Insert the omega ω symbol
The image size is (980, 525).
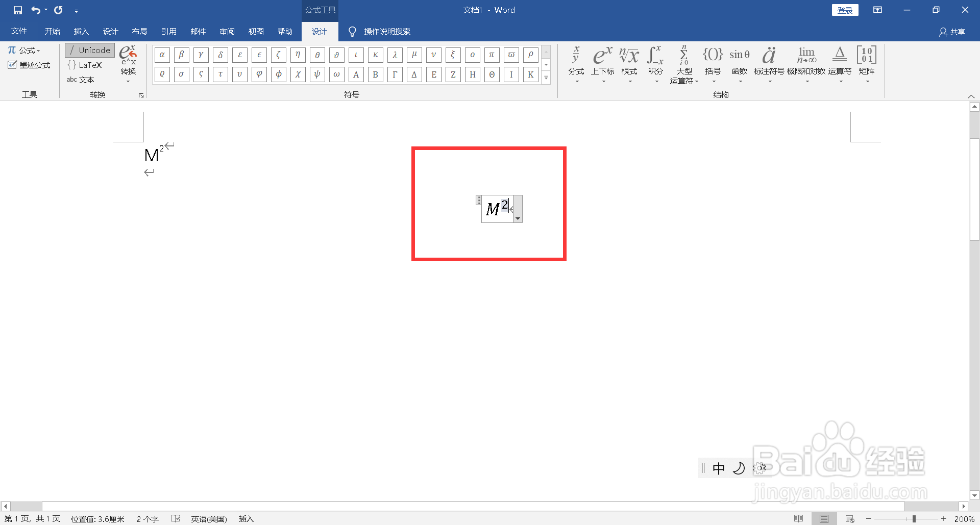[x=336, y=74]
